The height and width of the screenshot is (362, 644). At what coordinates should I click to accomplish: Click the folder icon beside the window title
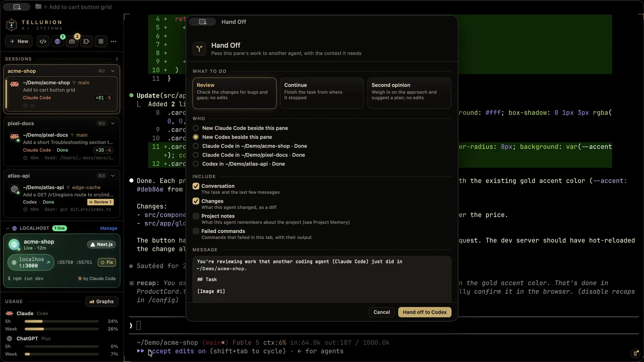pyautogui.click(x=38, y=6)
